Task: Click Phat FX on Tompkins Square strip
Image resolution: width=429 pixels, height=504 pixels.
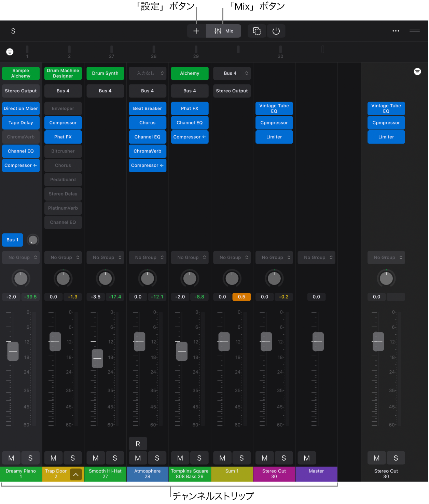Action: click(190, 108)
